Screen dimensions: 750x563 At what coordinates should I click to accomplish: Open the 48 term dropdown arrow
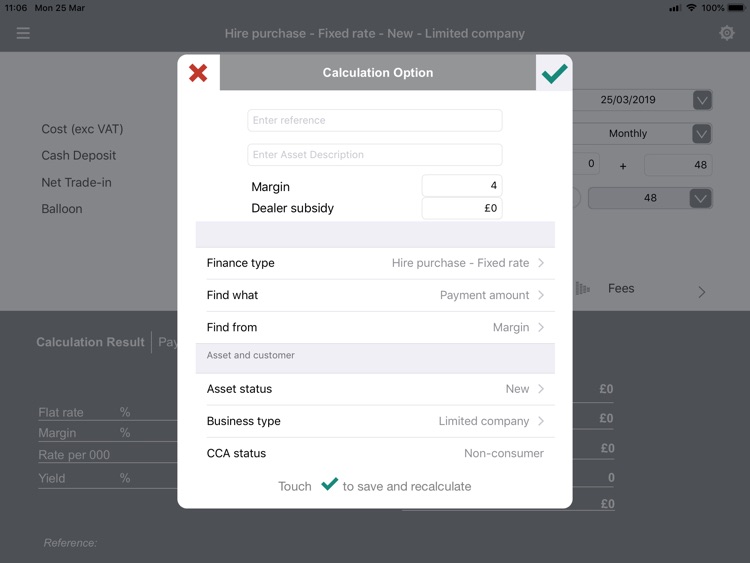pos(701,198)
